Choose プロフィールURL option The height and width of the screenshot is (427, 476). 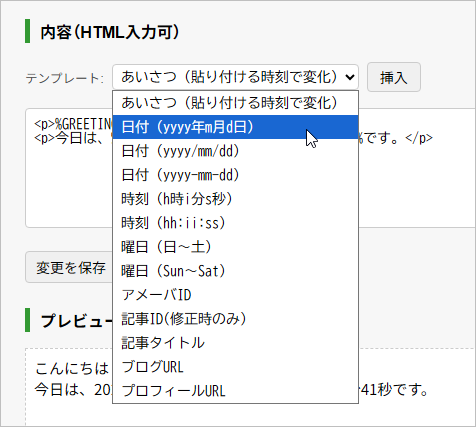pyautogui.click(x=235, y=391)
